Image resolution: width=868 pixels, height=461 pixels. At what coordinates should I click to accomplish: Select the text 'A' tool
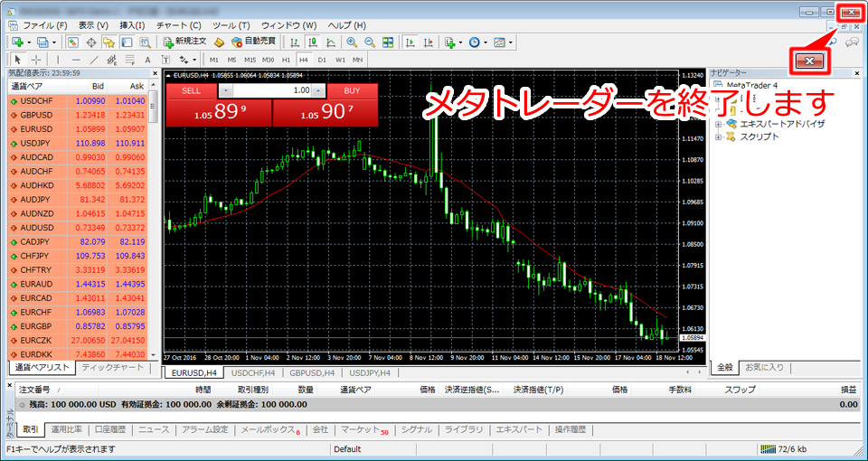click(147, 60)
